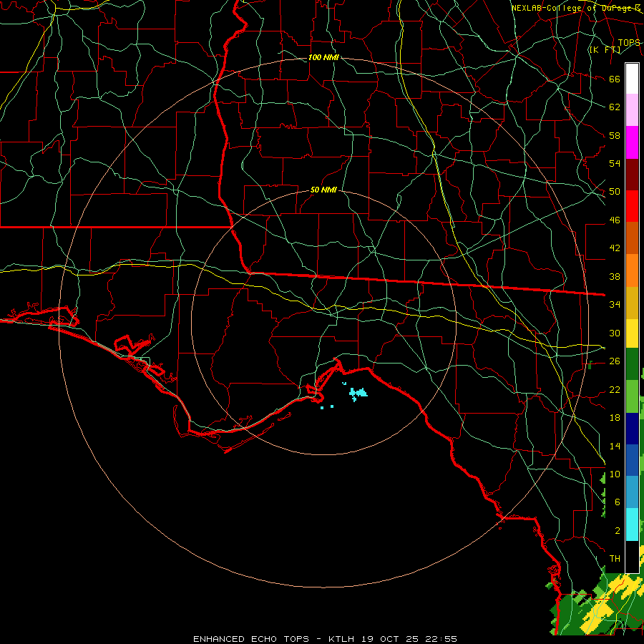
Task: Click the 46 value on the legend
Action: click(x=615, y=220)
